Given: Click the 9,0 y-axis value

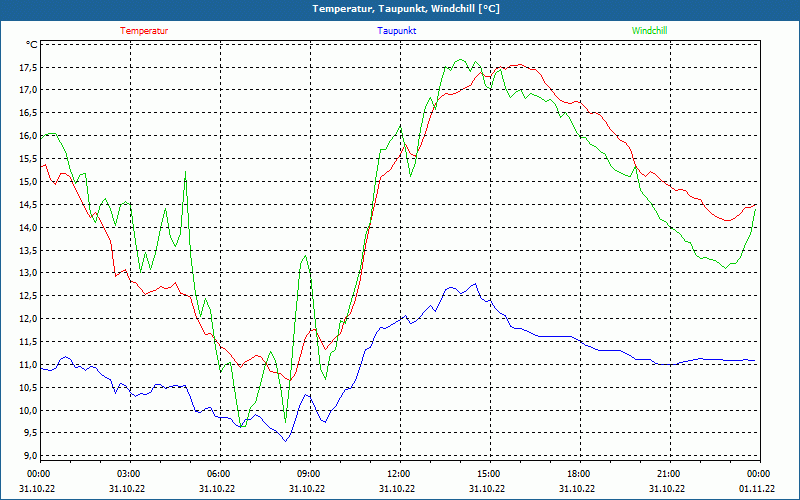Looking at the screenshot, I should pos(30,456).
